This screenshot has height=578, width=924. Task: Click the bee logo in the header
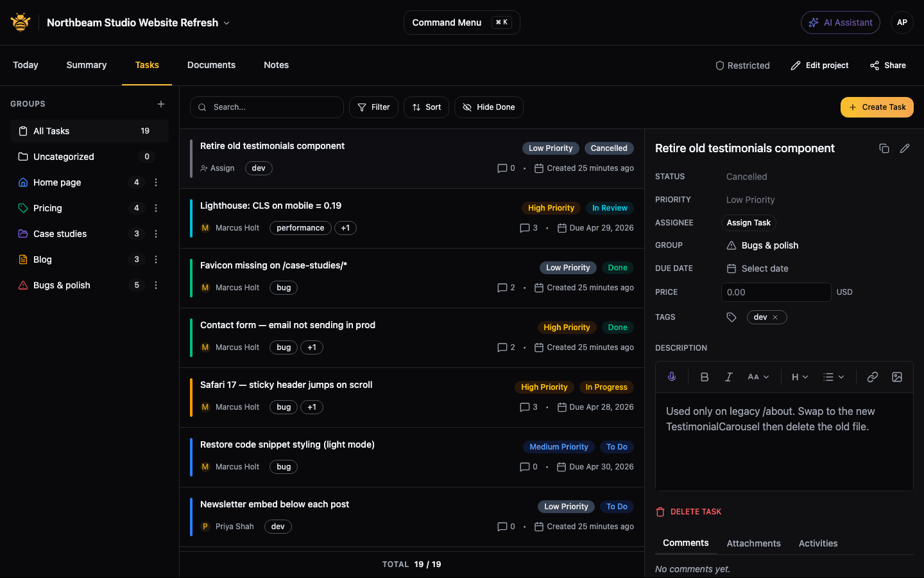(20, 22)
